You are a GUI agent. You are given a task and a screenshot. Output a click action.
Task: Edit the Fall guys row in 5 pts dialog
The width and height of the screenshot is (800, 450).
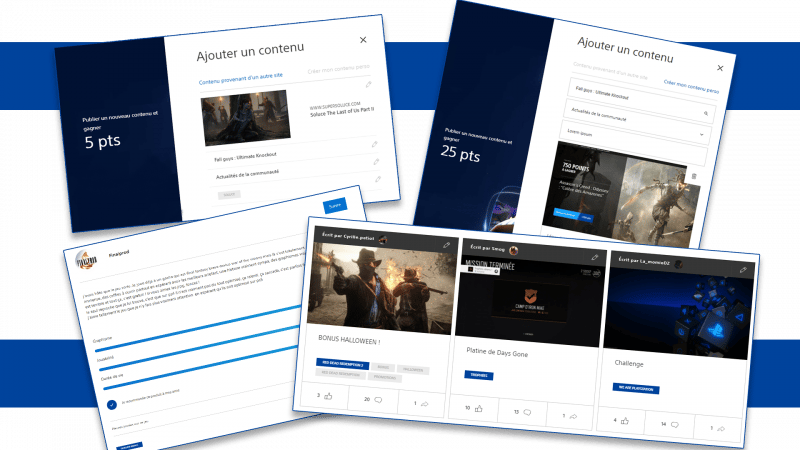(x=374, y=144)
